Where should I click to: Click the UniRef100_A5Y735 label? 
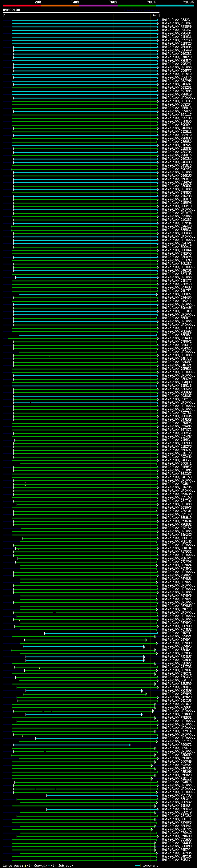pos(177,795)
